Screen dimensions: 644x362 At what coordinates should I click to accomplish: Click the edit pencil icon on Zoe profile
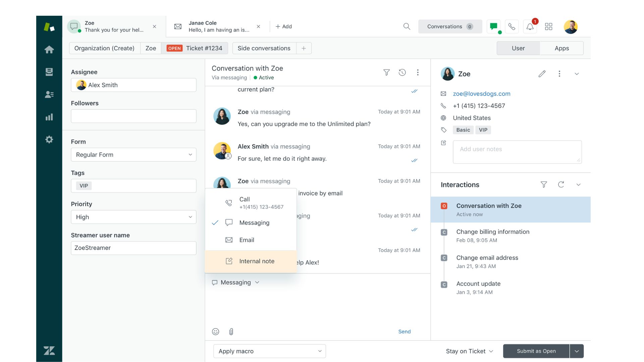pyautogui.click(x=542, y=74)
